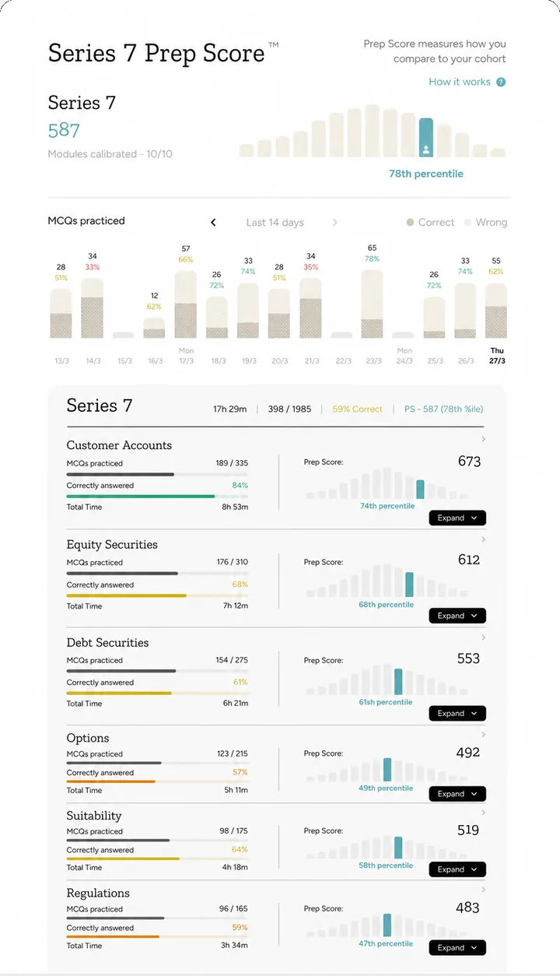
Task: Click the 17h 29m total time
Action: 230,409
